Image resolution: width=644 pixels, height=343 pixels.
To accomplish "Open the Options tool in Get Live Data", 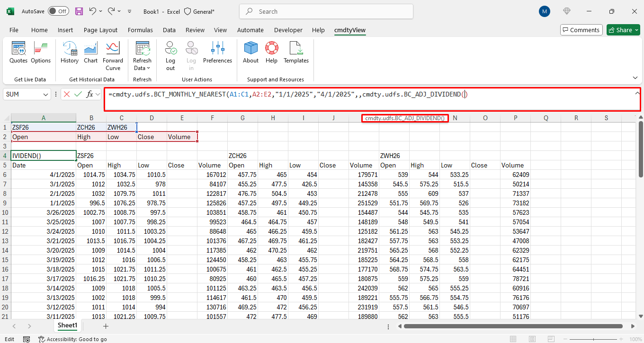I will click(41, 52).
